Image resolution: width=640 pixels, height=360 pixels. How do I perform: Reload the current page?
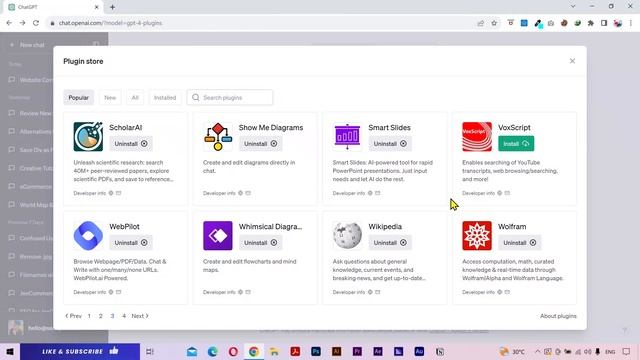coord(36,23)
